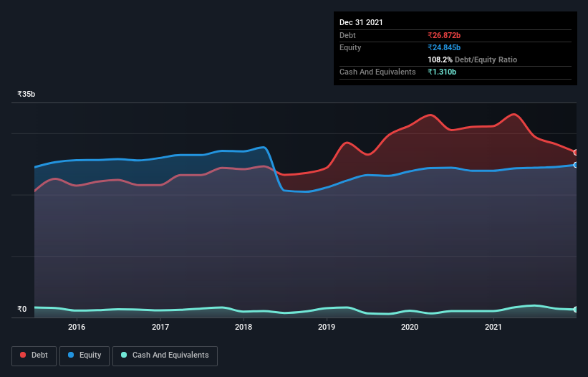Click the blue Equity endpoint marker
588x377 pixels.
click(576, 165)
